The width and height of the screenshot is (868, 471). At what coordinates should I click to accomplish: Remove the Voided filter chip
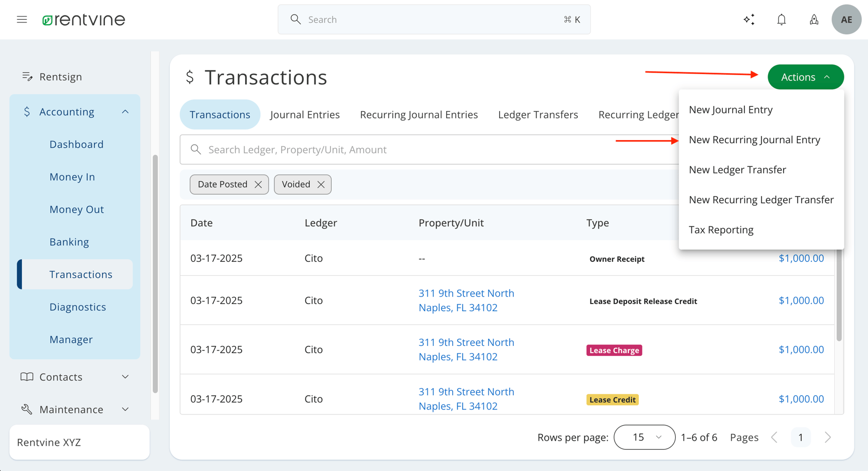coord(321,185)
